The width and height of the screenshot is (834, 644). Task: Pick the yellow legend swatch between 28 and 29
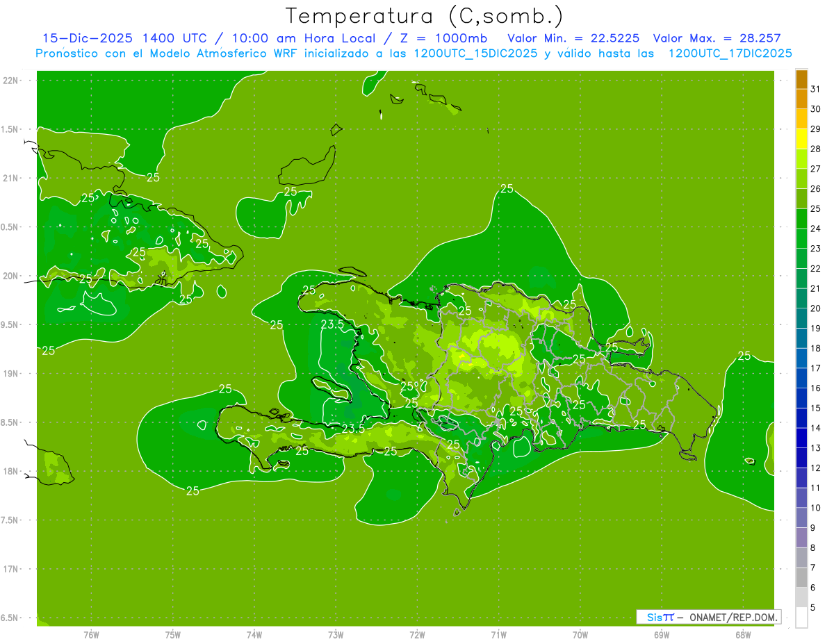(801, 139)
